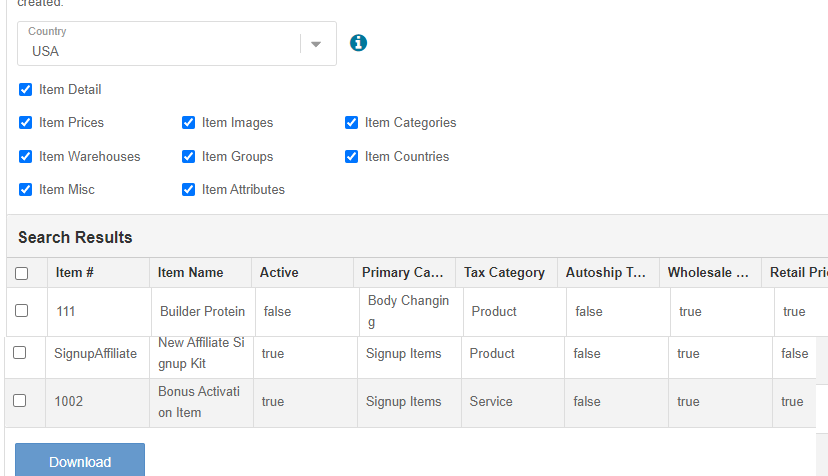
Task: Select the SignupAffiliate row checkbox
Action: tap(19, 353)
